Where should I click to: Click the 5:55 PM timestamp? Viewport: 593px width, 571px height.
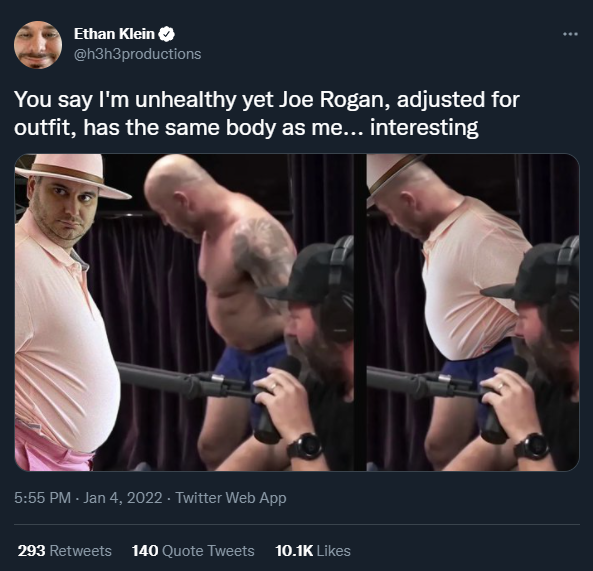tap(42, 498)
